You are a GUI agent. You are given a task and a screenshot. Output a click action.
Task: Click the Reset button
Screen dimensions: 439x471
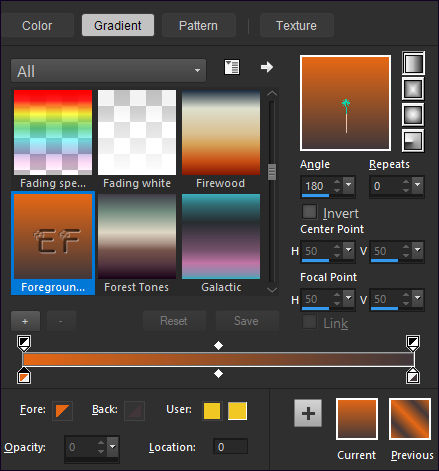point(174,321)
